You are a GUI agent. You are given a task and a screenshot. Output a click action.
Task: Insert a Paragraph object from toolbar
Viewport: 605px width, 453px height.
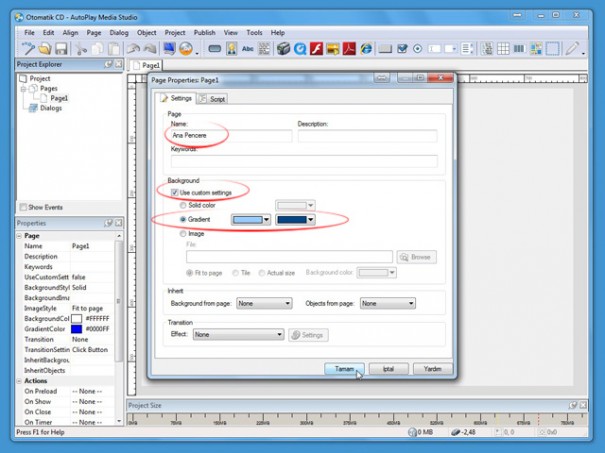264,49
